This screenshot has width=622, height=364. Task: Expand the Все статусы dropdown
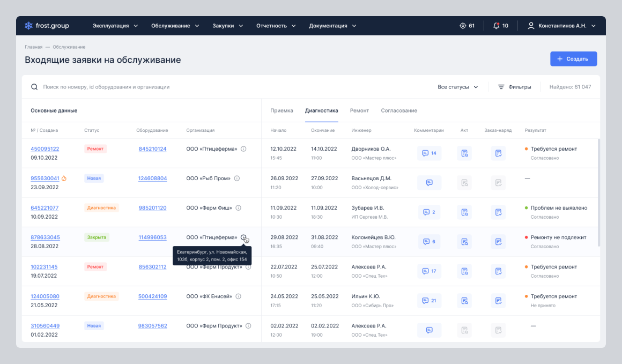tap(458, 87)
